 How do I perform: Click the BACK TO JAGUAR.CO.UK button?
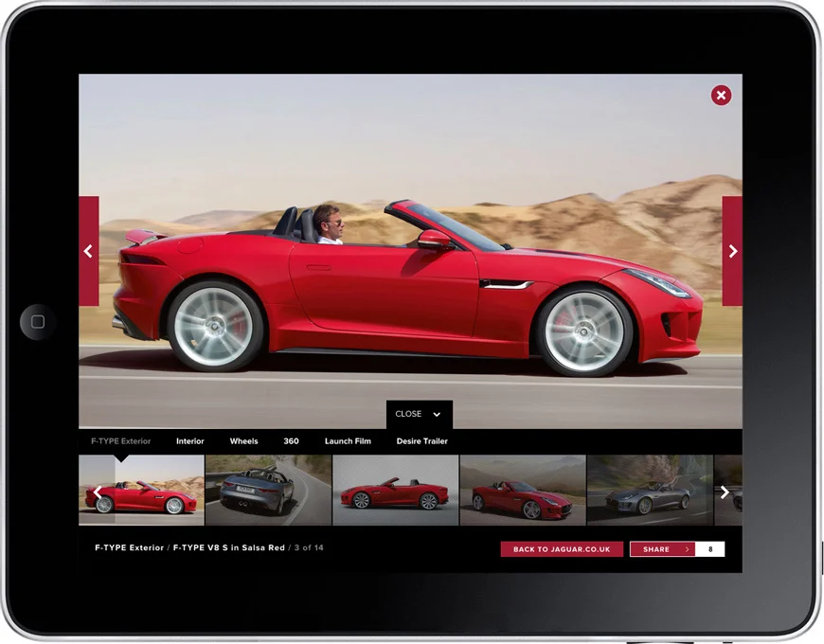tap(562, 549)
